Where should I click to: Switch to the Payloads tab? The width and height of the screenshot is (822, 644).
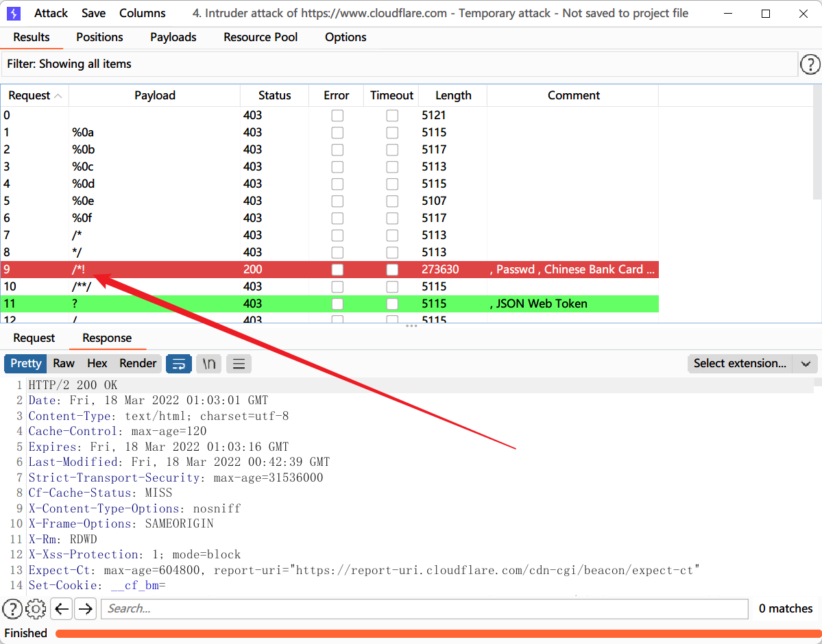[x=173, y=38]
